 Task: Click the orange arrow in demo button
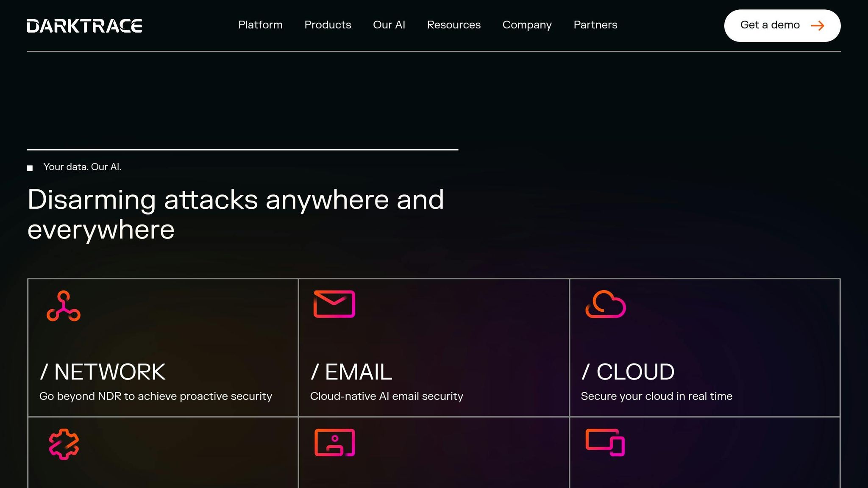(x=817, y=26)
